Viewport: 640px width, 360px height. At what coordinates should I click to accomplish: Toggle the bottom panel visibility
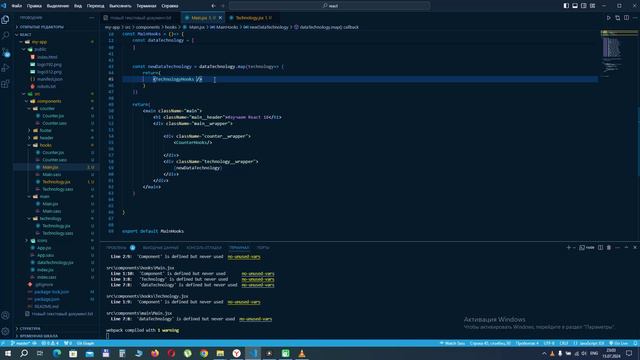tap(575, 6)
